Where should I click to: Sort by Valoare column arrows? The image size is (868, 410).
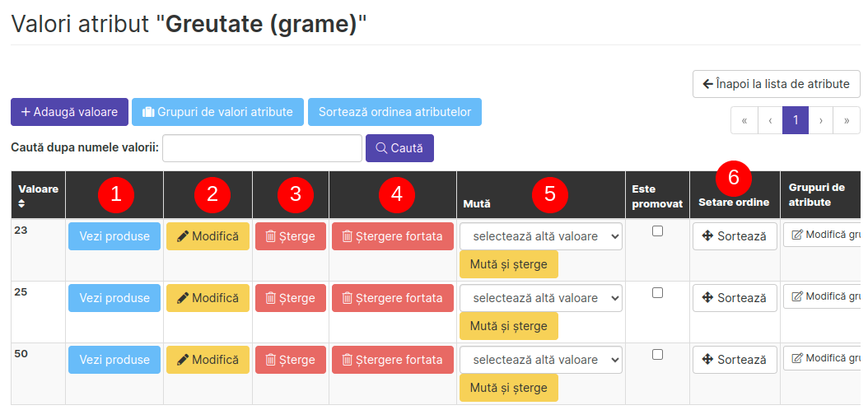point(22,203)
